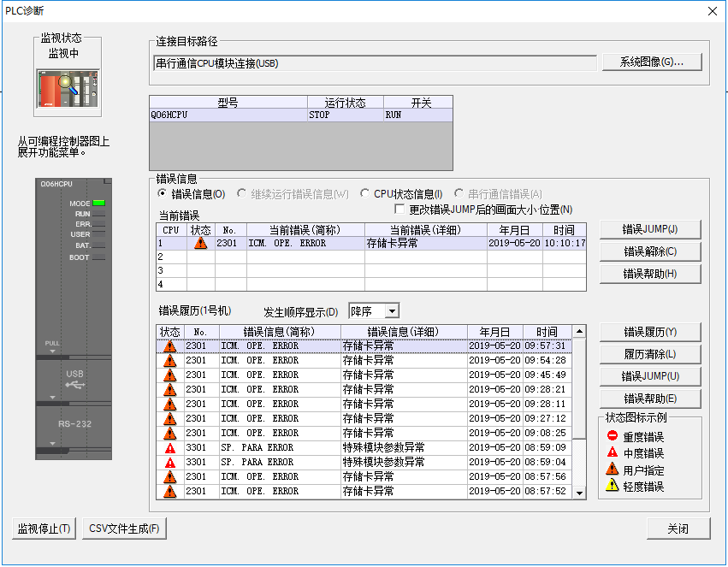Click the error icon for the 09:57:31 history entry
Image resolution: width=728 pixels, height=567 pixels.
click(170, 346)
